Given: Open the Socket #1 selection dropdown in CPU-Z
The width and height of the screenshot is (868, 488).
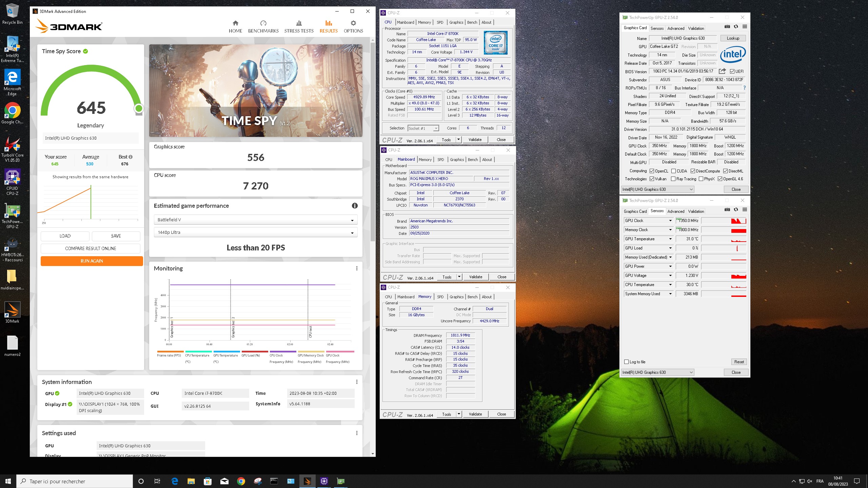Looking at the screenshot, I should point(423,128).
